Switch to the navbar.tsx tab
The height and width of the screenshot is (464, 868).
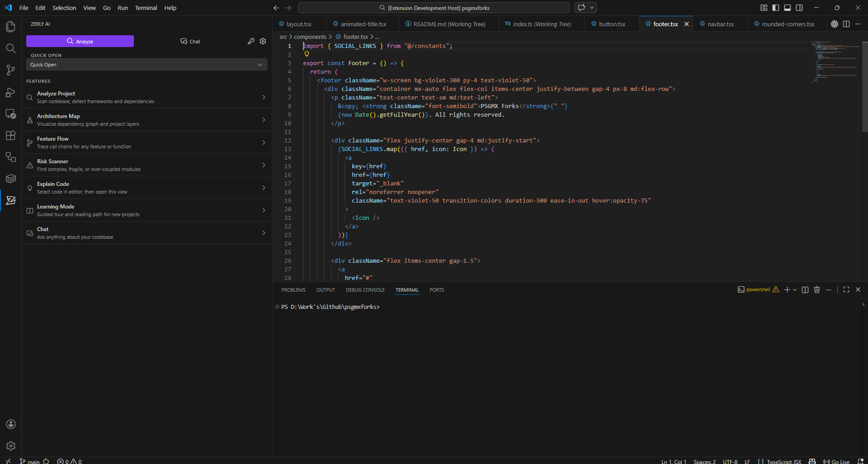coord(721,24)
